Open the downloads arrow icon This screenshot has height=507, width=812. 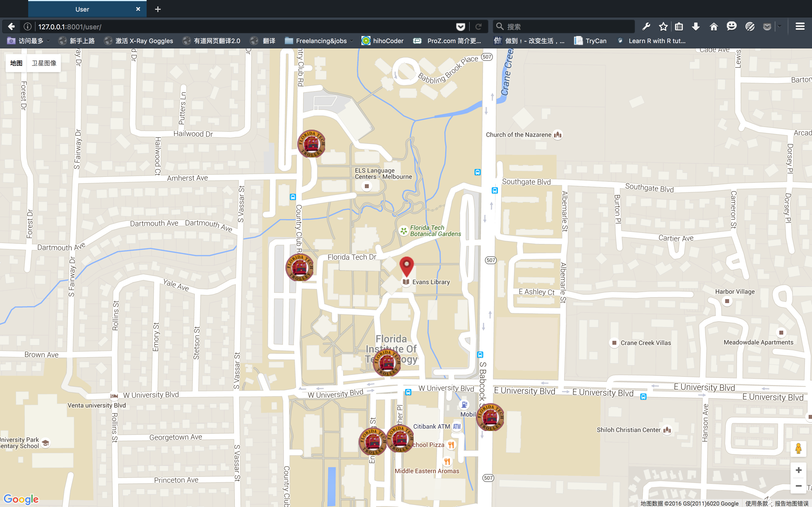tap(696, 26)
